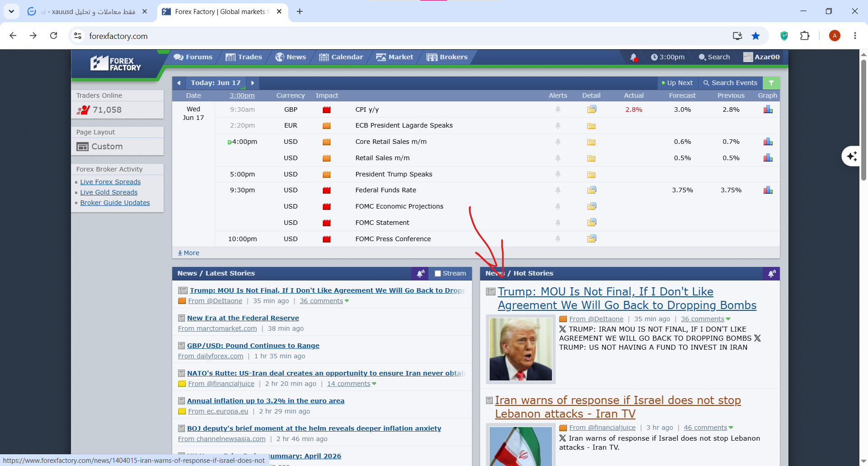Open graph for CPI y/y
The height and width of the screenshot is (466, 868).
[x=768, y=109]
